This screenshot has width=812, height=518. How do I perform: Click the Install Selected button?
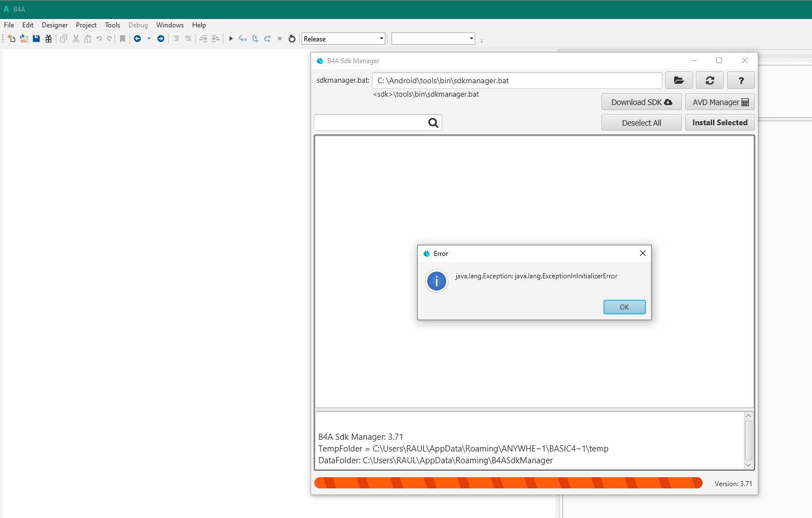[720, 123]
